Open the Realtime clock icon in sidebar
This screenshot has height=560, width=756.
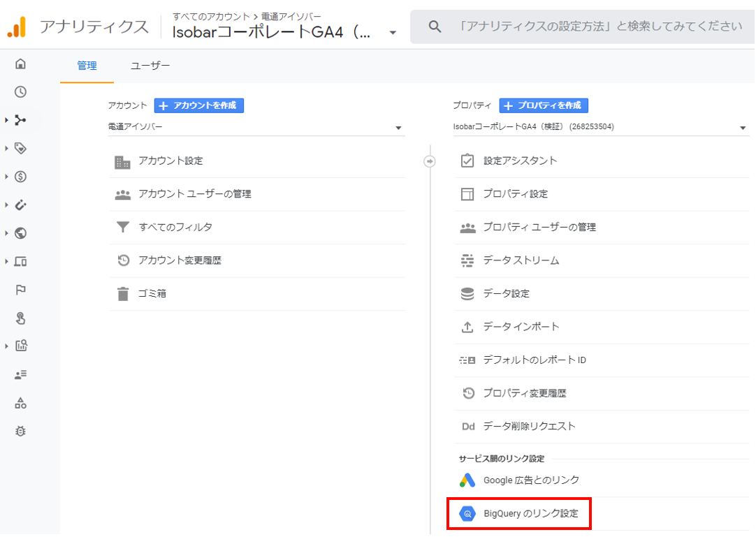[x=20, y=91]
